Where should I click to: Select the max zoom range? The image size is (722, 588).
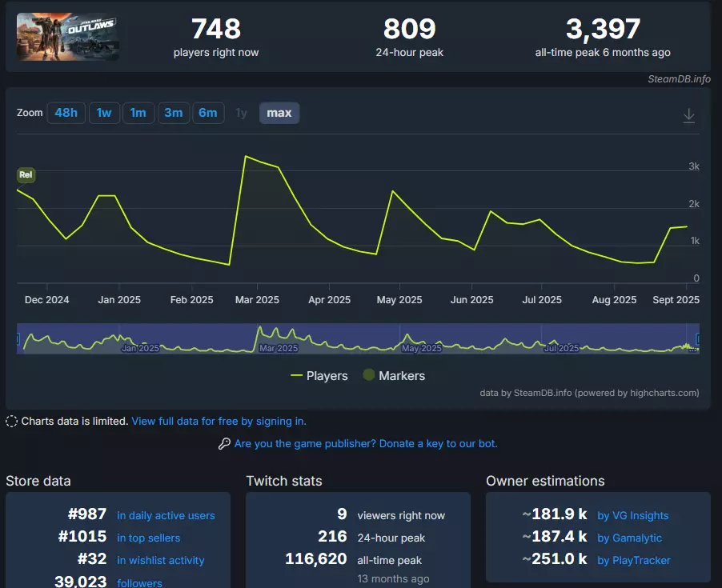[279, 113]
